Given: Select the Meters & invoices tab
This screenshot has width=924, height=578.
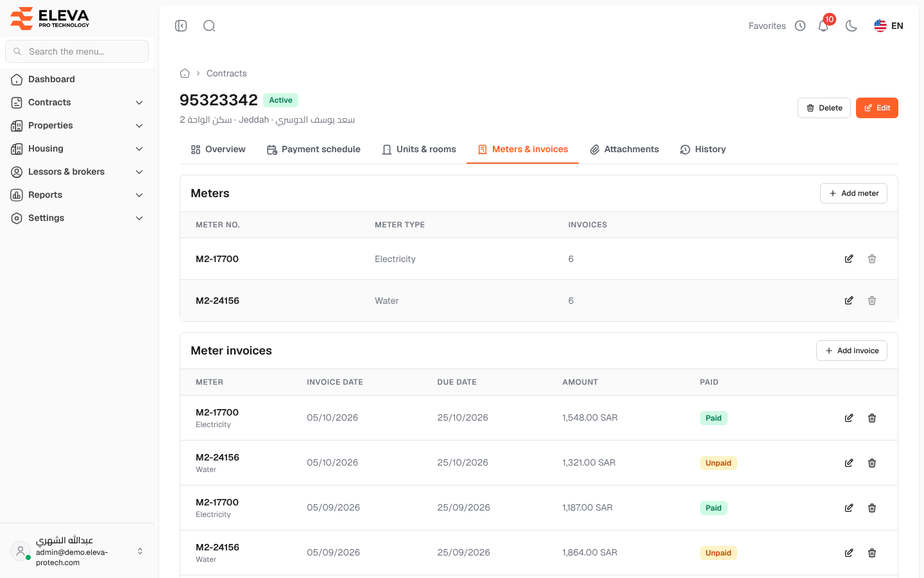Looking at the screenshot, I should pos(523,150).
